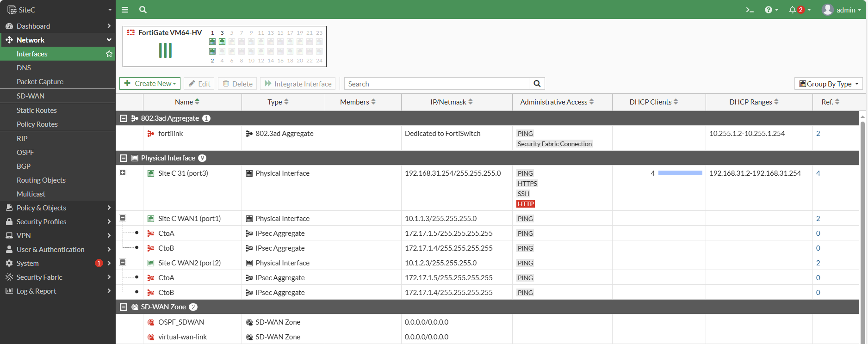Sort by IP/Netmask column arrows
868x344 pixels.
tap(471, 102)
